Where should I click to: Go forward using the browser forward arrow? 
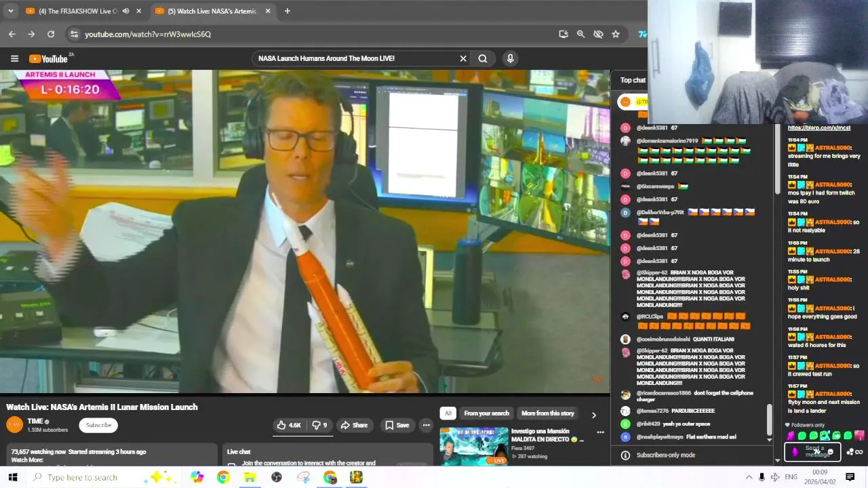[31, 34]
